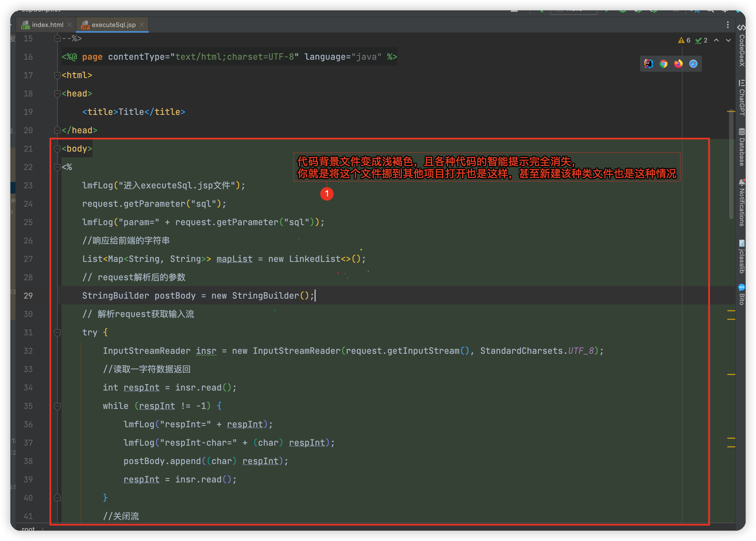Click 'StandardCharsets' on line 32
The width and height of the screenshot is (756, 541).
click(521, 351)
